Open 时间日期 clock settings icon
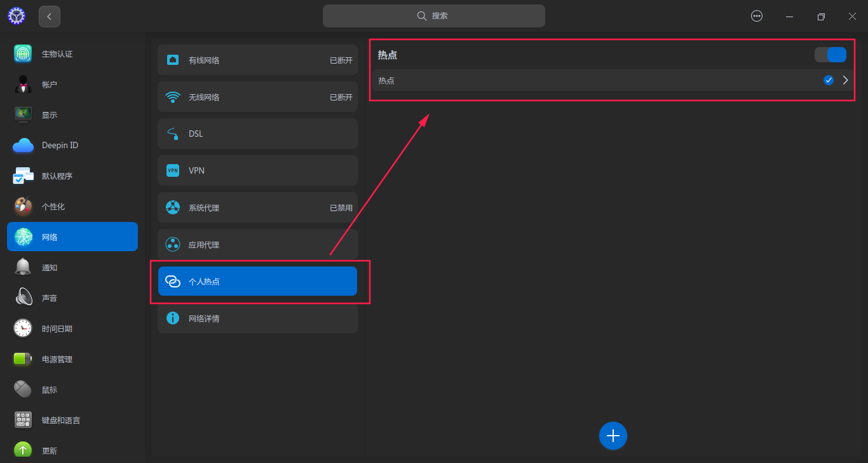868x463 pixels. [22, 328]
